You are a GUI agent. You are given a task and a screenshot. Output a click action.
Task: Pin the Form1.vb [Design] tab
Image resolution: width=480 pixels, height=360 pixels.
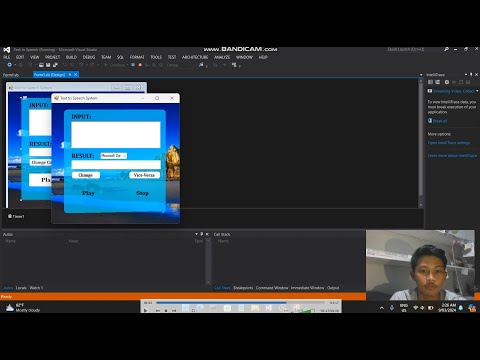point(70,75)
